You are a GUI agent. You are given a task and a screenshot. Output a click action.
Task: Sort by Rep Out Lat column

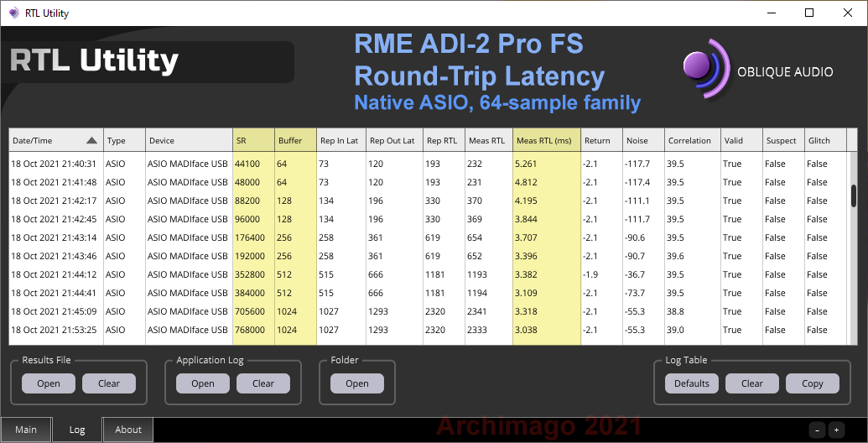[x=394, y=141]
